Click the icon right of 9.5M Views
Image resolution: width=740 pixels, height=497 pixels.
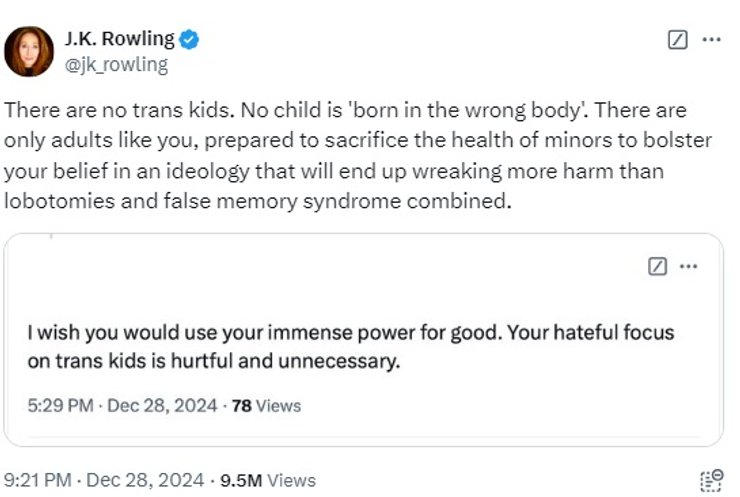tap(711, 479)
